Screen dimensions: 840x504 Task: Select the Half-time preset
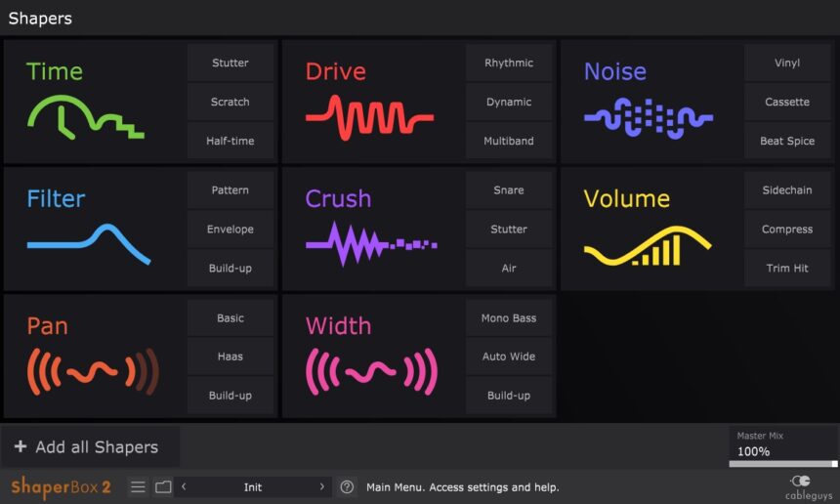click(231, 141)
